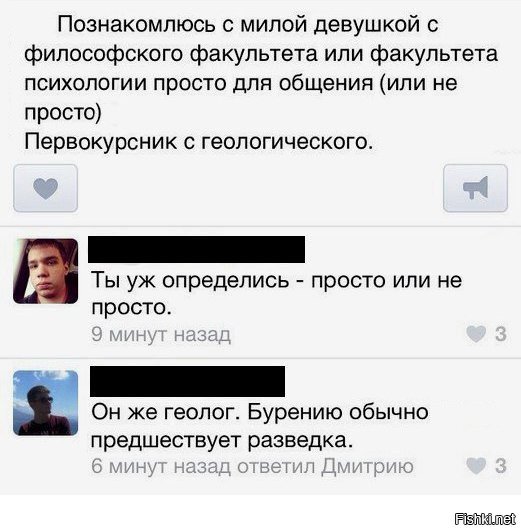Like the 'Ты уж определись' comment heart
This screenshot has height=531, width=521.
(476, 334)
